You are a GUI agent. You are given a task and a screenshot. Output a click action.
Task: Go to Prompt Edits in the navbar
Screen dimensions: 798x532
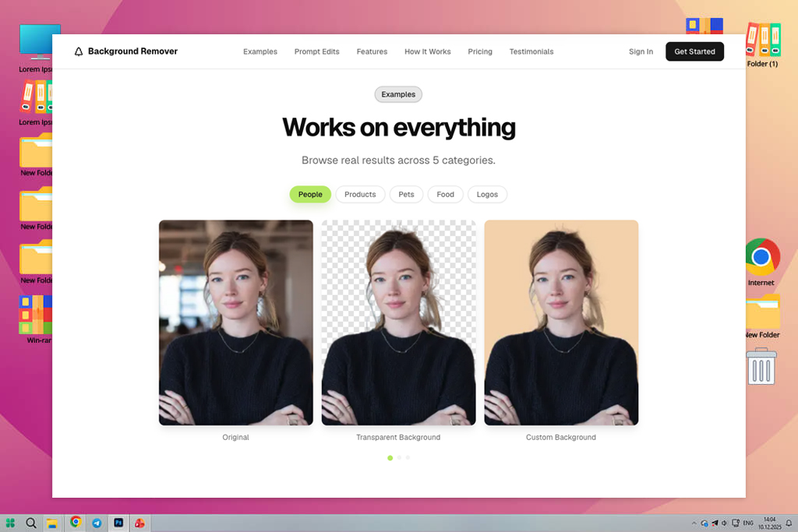point(316,51)
